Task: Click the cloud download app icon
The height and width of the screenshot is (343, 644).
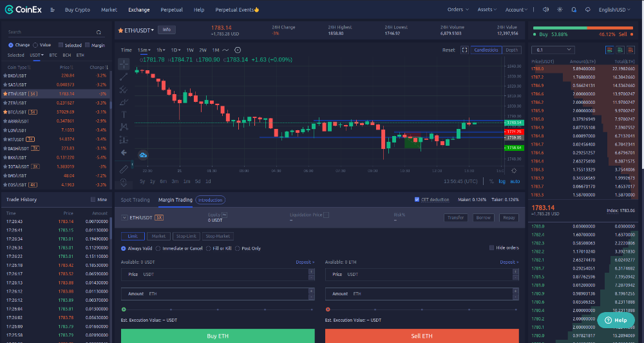Action: click(588, 10)
